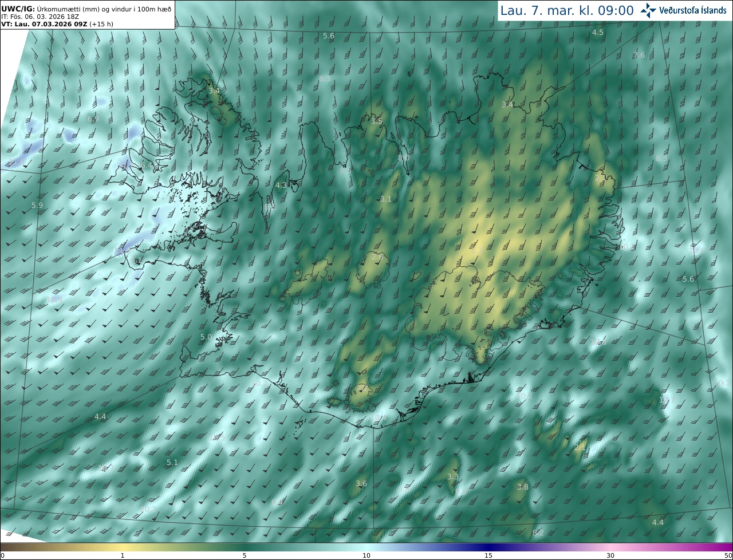The width and height of the screenshot is (733, 560).
Task: Click the brown colour at the scale start
Action: pos(6,547)
